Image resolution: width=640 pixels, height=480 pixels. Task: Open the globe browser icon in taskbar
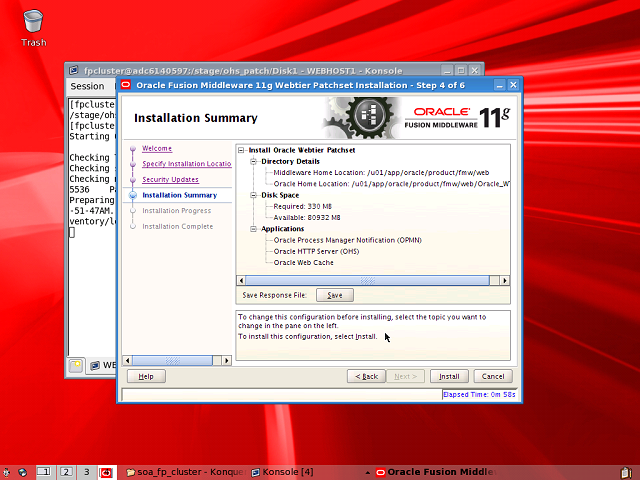22,472
